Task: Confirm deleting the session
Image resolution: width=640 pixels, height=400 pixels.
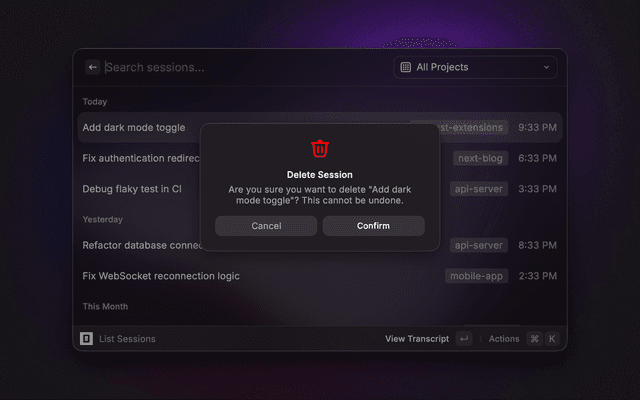Action: (373, 226)
